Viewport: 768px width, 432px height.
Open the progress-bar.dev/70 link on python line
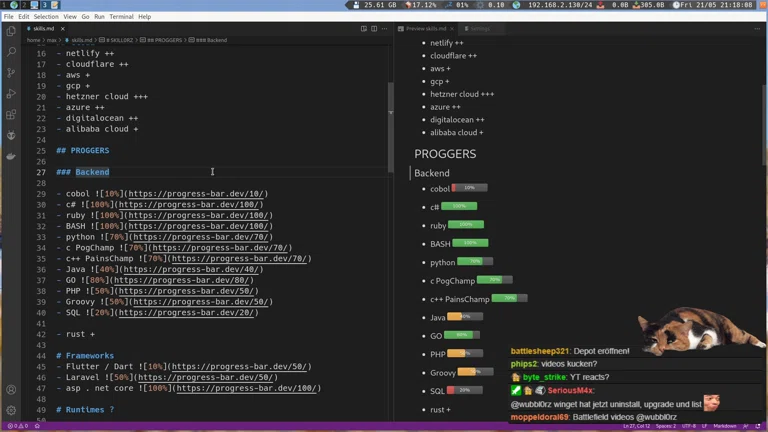202,237
